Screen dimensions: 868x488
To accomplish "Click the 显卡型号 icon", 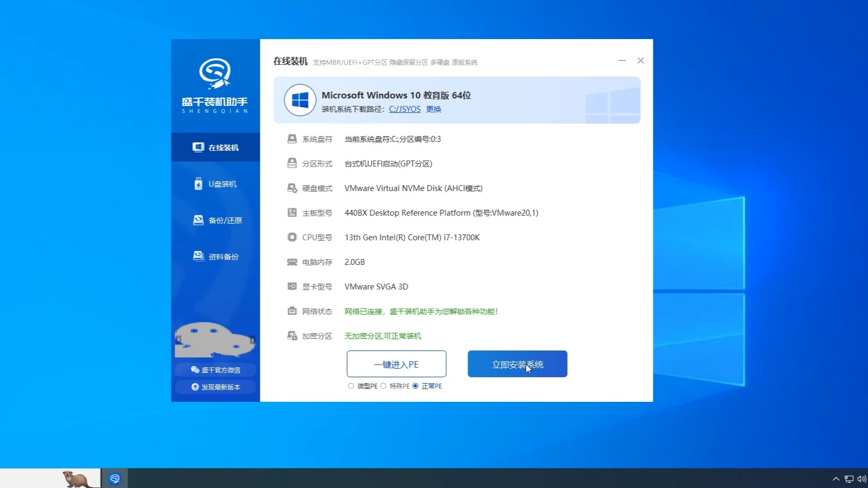I will 292,287.
